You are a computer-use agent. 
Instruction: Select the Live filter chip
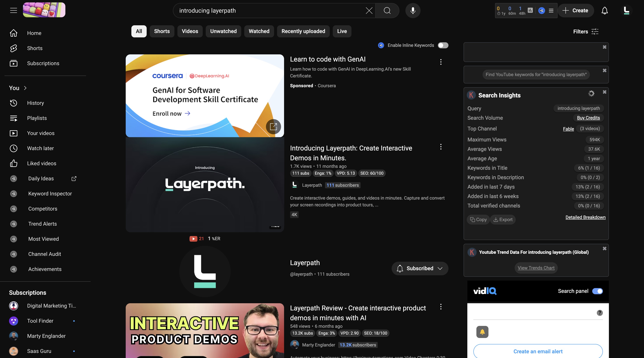(x=342, y=31)
